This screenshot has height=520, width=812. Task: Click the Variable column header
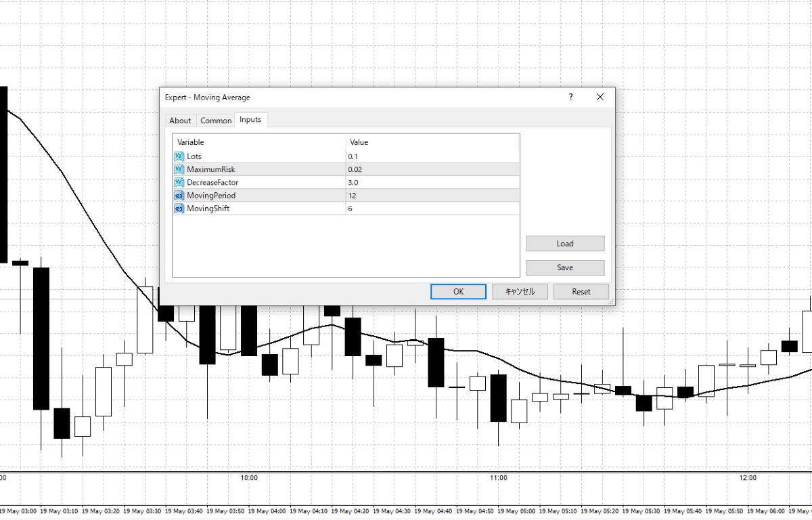coord(190,142)
